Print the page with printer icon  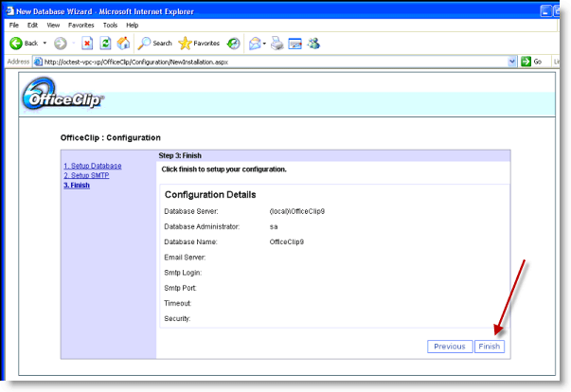point(277,44)
